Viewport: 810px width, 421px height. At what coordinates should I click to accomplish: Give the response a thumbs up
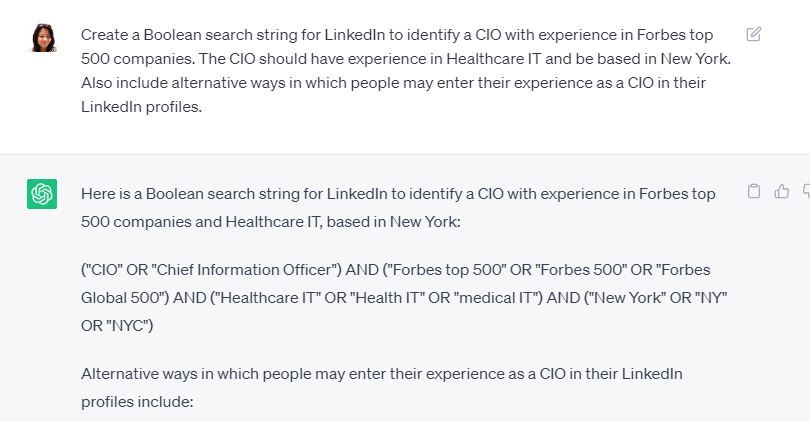point(782,191)
